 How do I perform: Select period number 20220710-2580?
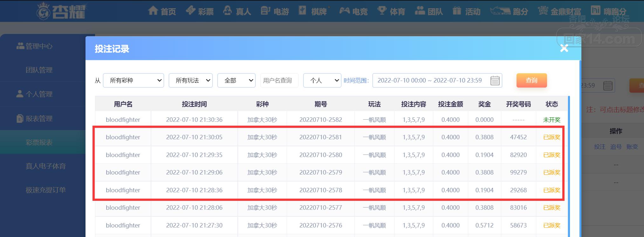click(321, 155)
